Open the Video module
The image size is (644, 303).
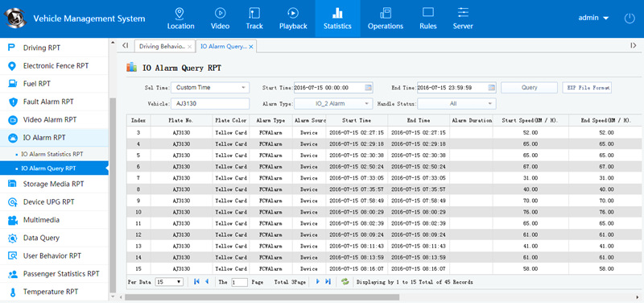pos(220,19)
